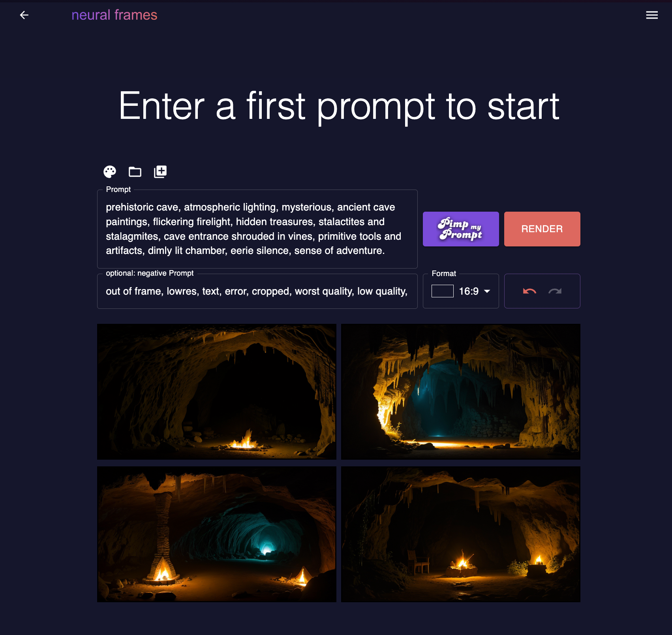Open the hamburger menu
The image size is (672, 635).
652,15
